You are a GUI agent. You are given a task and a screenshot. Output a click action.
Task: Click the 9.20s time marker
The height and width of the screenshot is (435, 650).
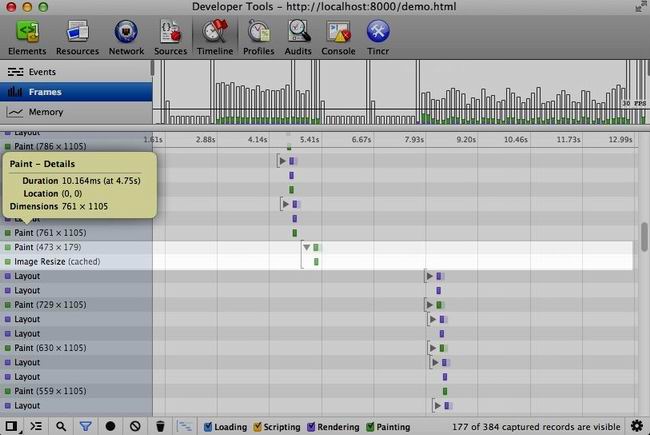pos(466,140)
